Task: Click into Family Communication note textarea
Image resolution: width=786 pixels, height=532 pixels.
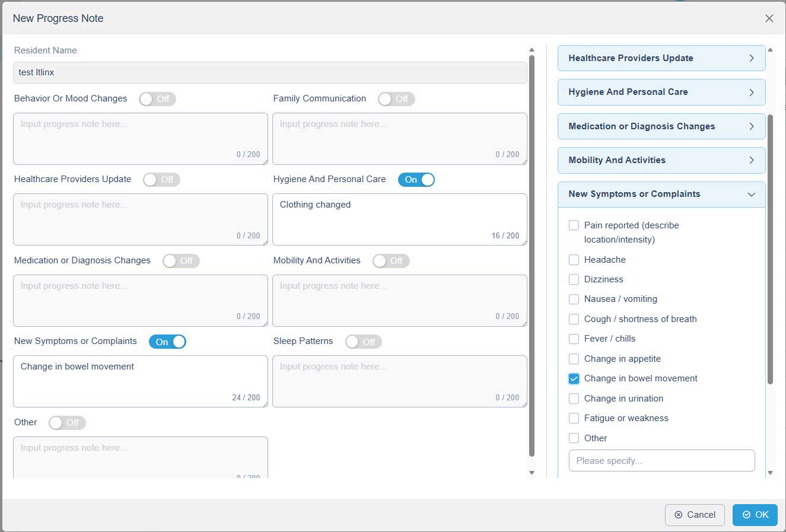Action: [399, 139]
